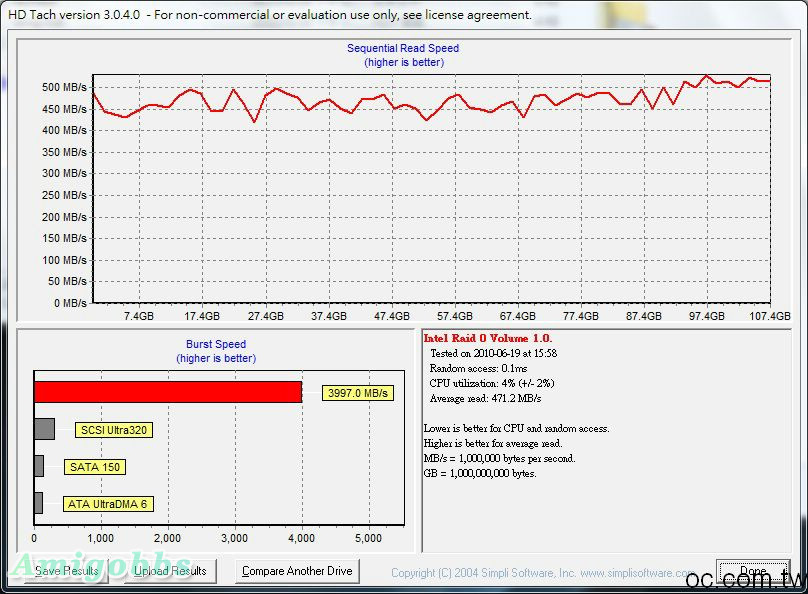Image resolution: width=808 pixels, height=594 pixels.
Task: Click the Average read 471.2 MB/s text
Action: point(485,398)
